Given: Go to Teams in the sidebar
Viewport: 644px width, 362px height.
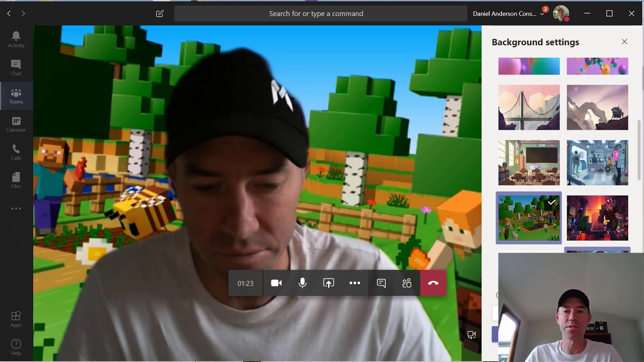Looking at the screenshot, I should [16, 96].
